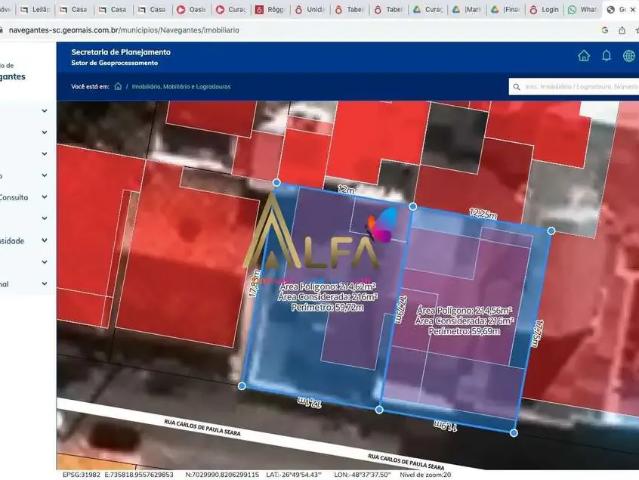Click the 'Secretaria de Planejamento' header title
This screenshot has width=639, height=480.
click(x=121, y=52)
